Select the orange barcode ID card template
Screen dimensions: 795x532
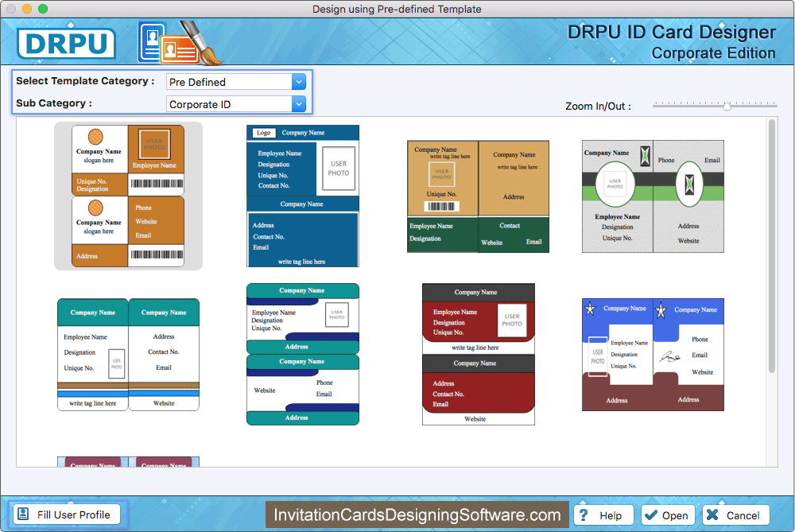tap(128, 196)
